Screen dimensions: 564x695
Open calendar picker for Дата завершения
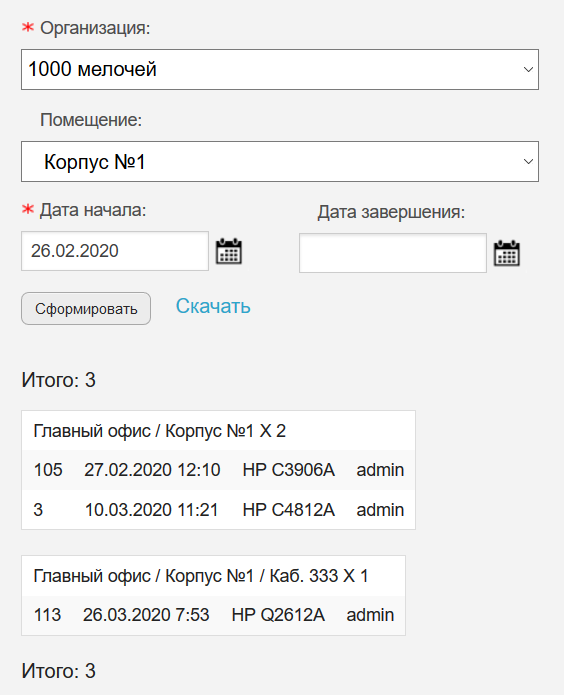click(507, 253)
